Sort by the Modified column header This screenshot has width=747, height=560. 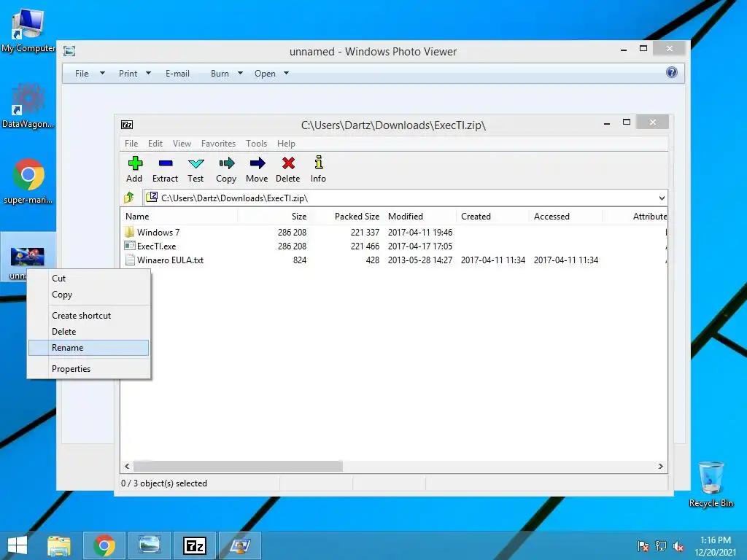419,216
